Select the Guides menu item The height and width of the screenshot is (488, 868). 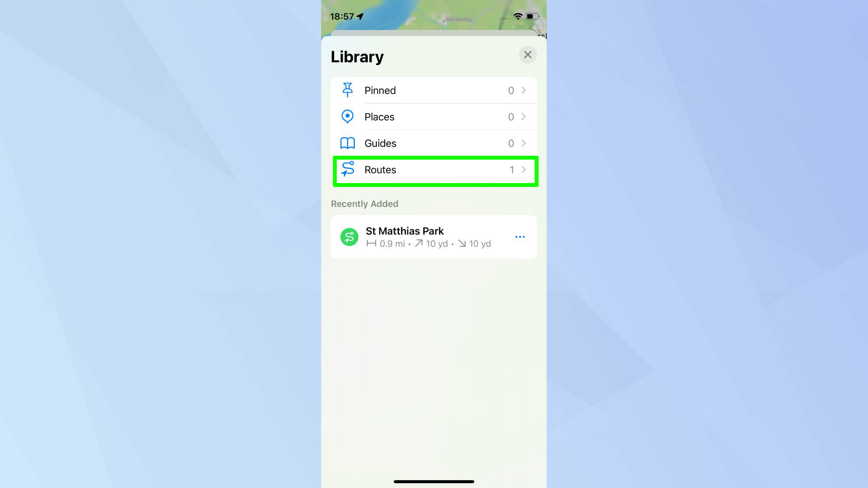[434, 143]
